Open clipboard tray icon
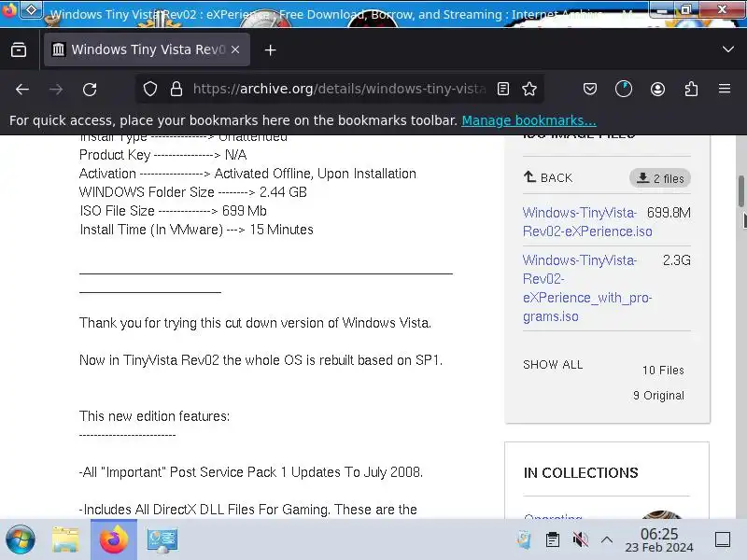 [553, 539]
